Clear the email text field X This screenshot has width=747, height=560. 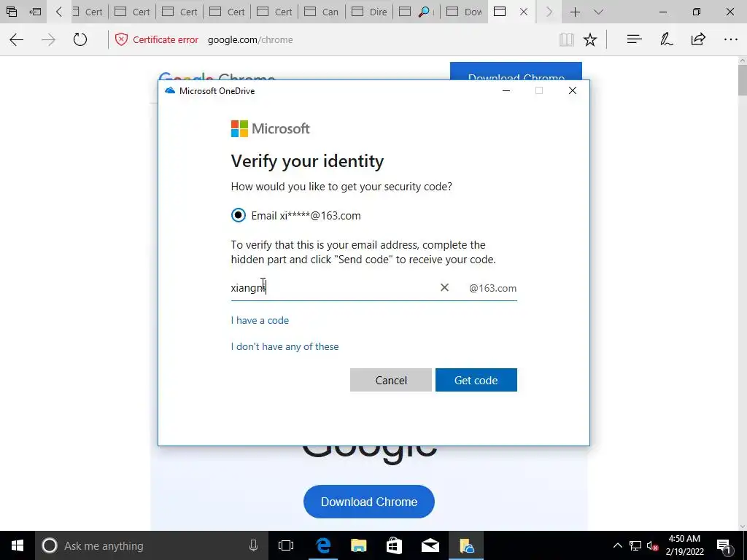(444, 287)
